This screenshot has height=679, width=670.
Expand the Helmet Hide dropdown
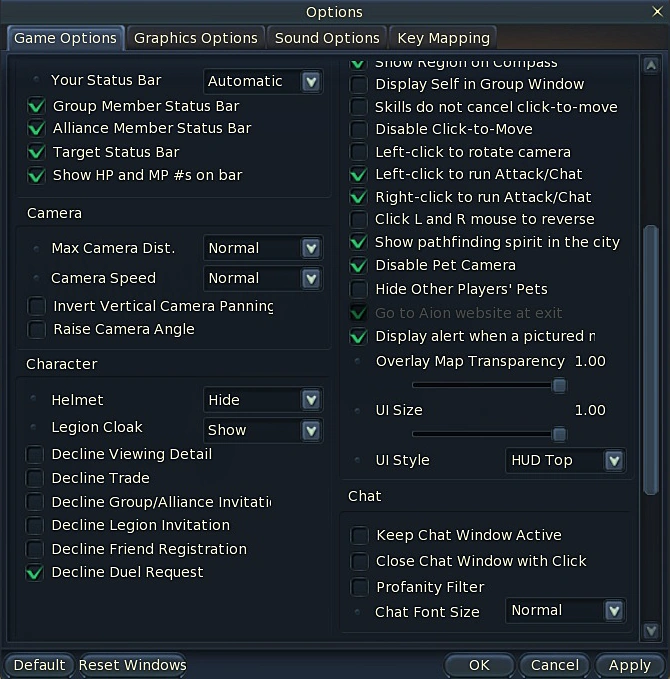pyautogui.click(x=311, y=400)
